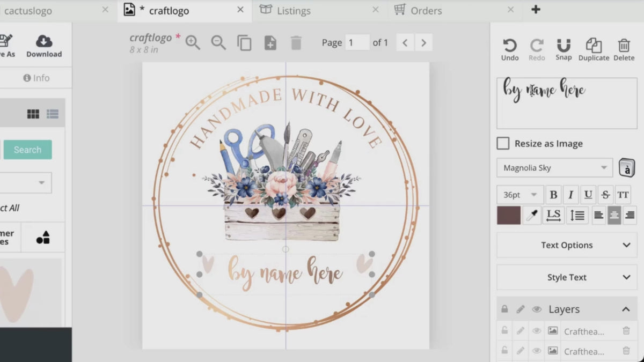Pick a color with the eyedropper icon
Screen dimensions: 644x362
click(x=532, y=215)
